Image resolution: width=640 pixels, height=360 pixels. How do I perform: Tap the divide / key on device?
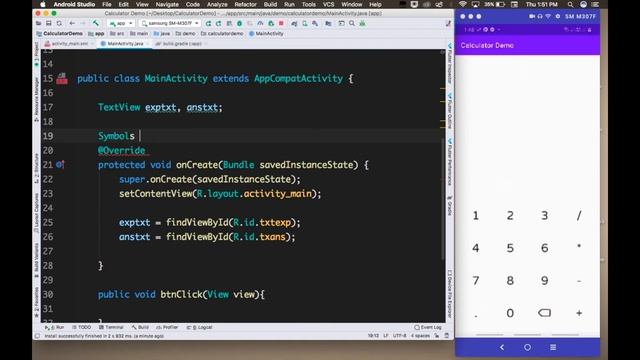[x=579, y=216]
